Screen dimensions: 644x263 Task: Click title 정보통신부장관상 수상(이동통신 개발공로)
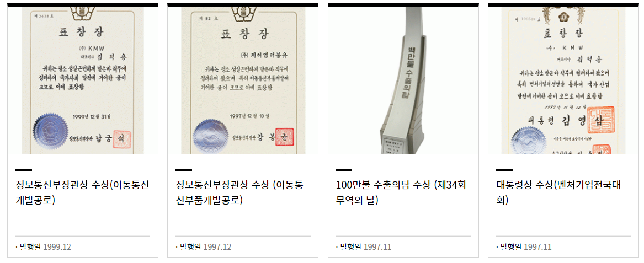pos(82,193)
